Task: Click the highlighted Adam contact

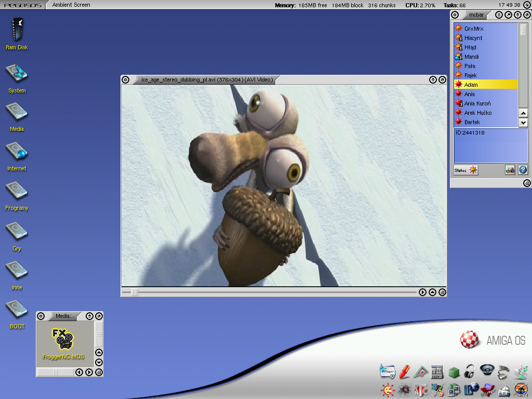Action: [486, 85]
